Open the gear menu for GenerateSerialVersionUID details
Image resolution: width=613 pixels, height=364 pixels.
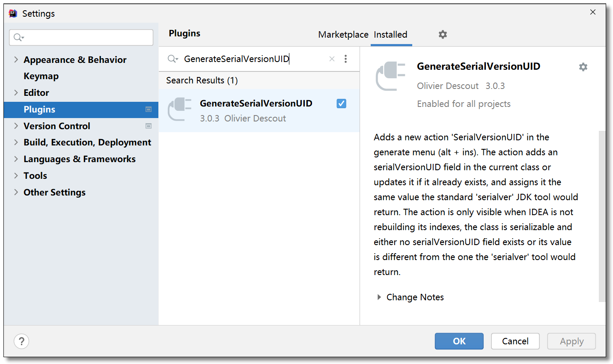[x=583, y=67]
